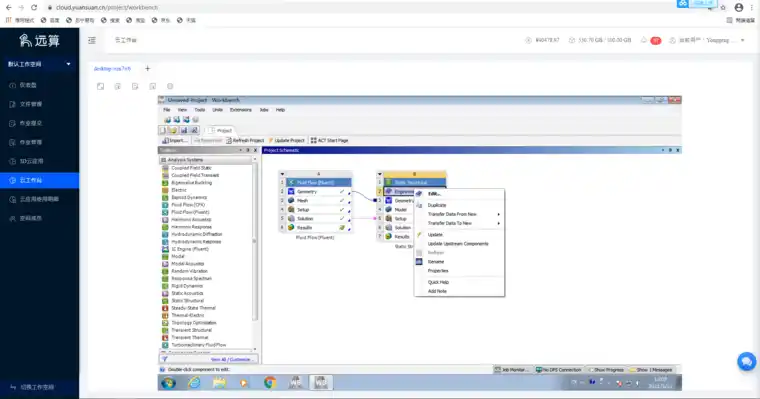Pin the Toolbox pane with auto-hide pushpin

pos(248,150)
